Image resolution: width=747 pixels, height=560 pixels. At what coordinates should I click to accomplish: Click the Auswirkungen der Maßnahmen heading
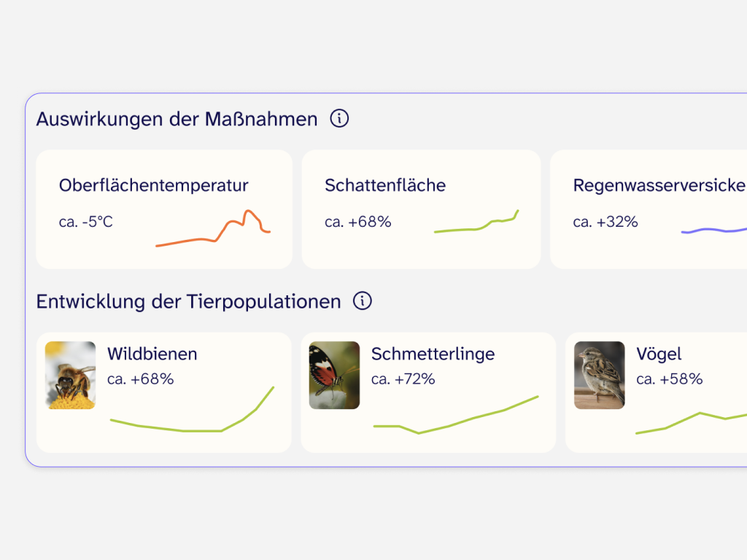[177, 119]
